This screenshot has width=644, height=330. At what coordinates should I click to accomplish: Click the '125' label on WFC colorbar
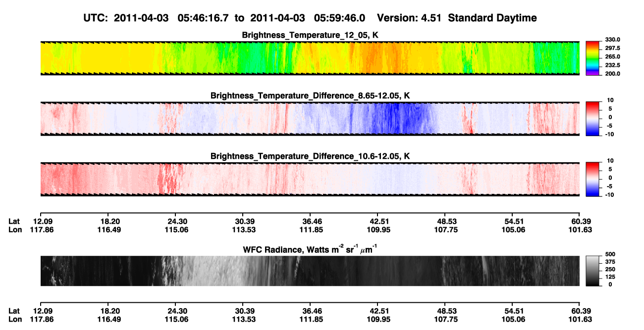610,277
